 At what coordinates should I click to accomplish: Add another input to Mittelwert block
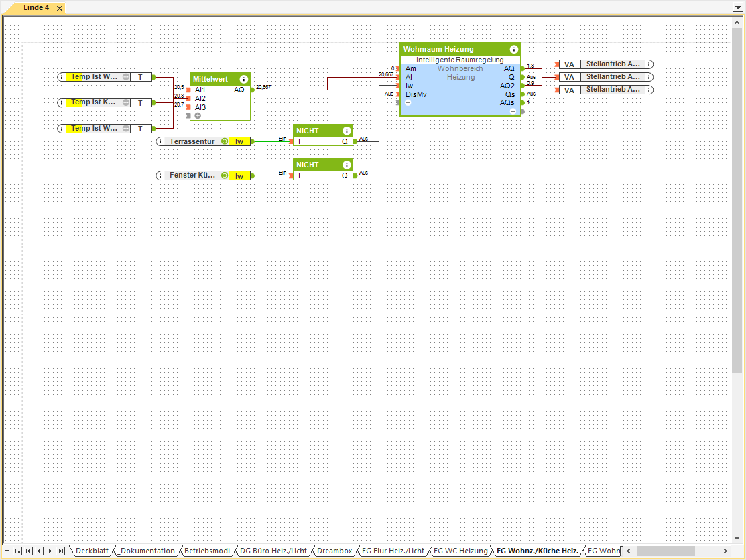pyautogui.click(x=198, y=116)
